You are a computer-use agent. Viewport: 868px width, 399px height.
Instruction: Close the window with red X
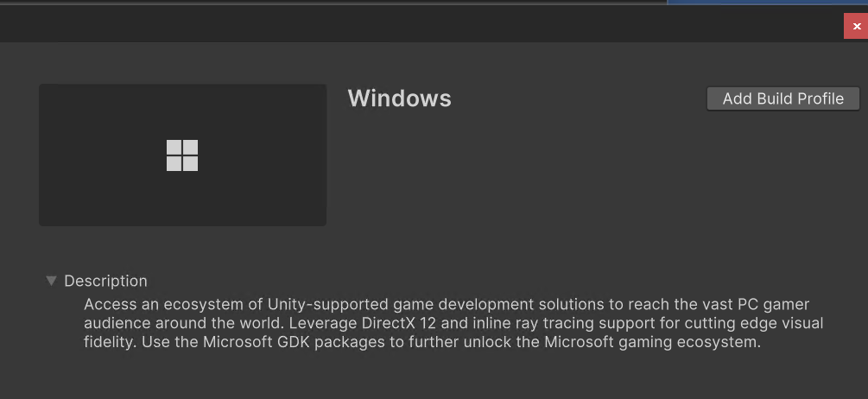(856, 27)
